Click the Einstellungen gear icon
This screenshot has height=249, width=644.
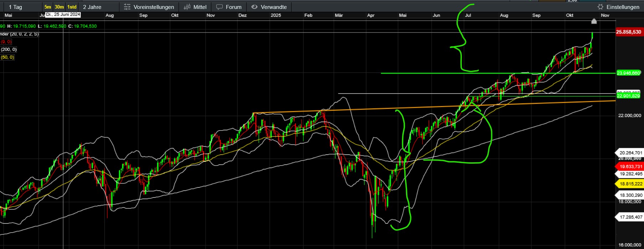pos(600,7)
